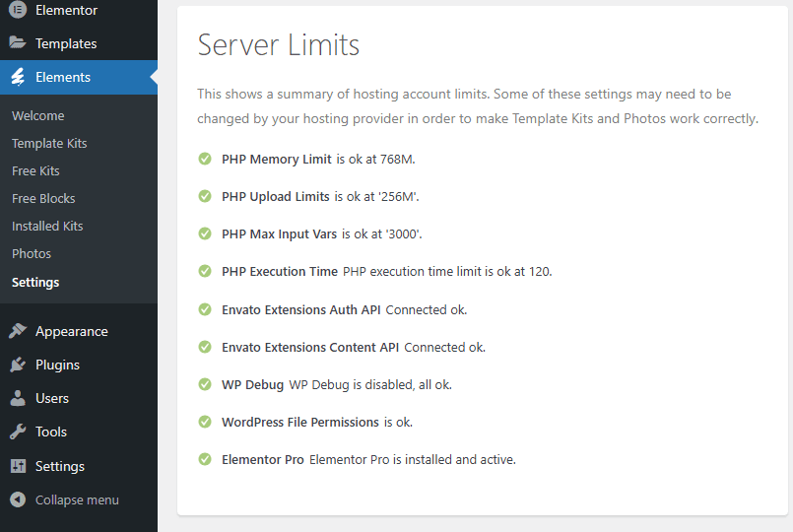Viewport: 793px width, 532px height.
Task: Open the Welcome submenu page
Action: tap(37, 115)
